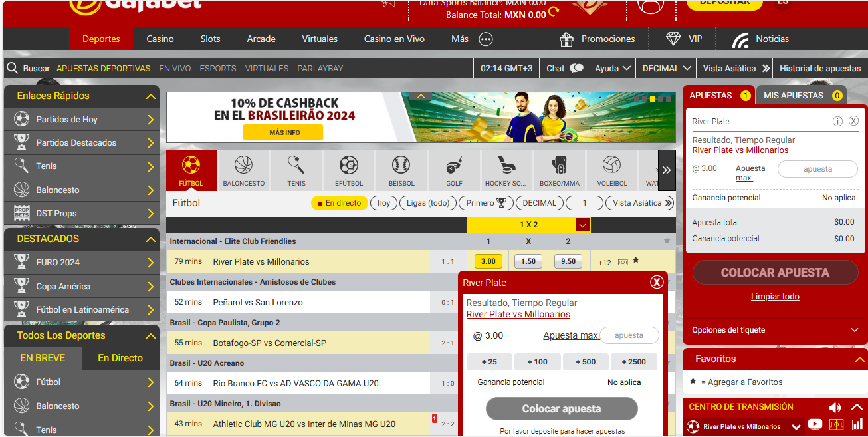Screen dimensions: 868x437
Task: Open the DECIMAL odds format dropdown in top bar
Action: click(667, 68)
